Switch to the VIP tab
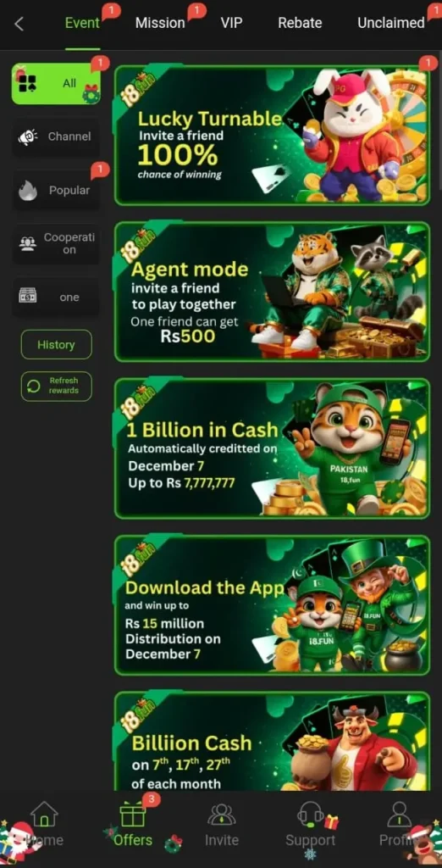Screen dimensions: 442x868 tap(231, 23)
